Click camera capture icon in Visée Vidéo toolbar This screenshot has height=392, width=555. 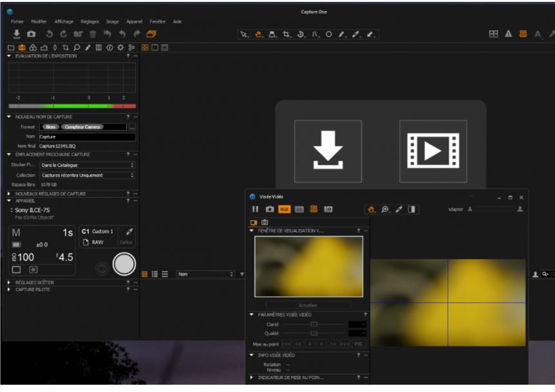(x=270, y=209)
